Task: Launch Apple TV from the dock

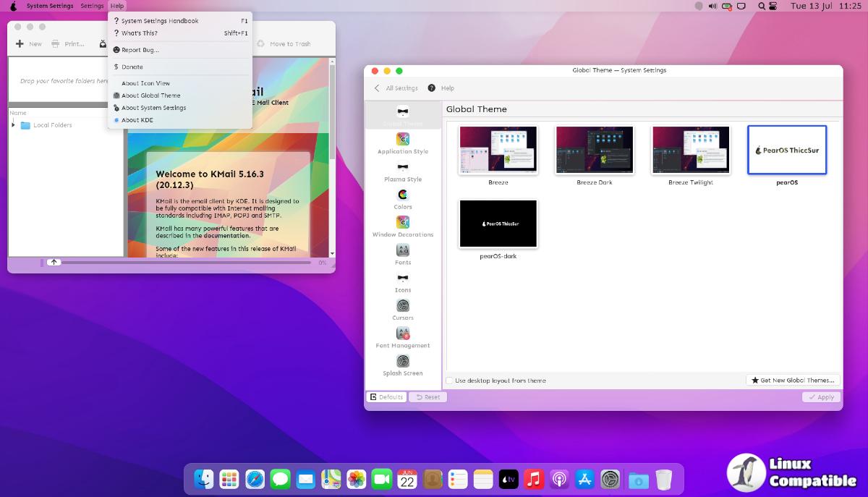Action: (509, 479)
